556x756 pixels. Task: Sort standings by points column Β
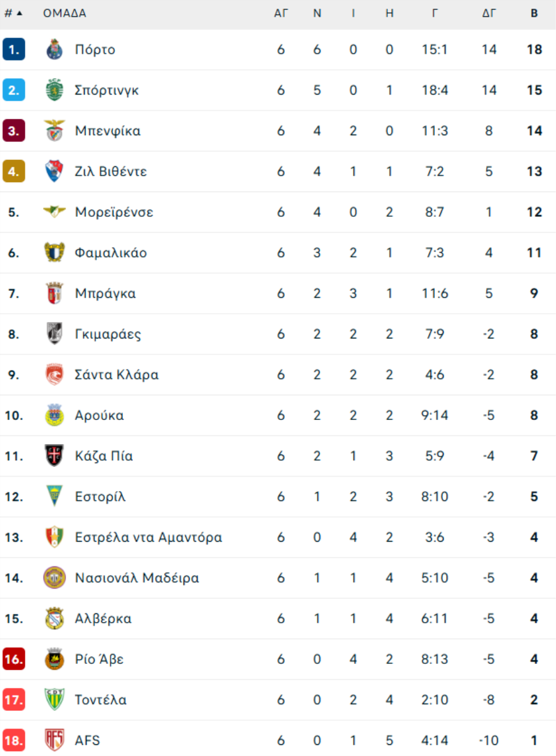point(534,13)
